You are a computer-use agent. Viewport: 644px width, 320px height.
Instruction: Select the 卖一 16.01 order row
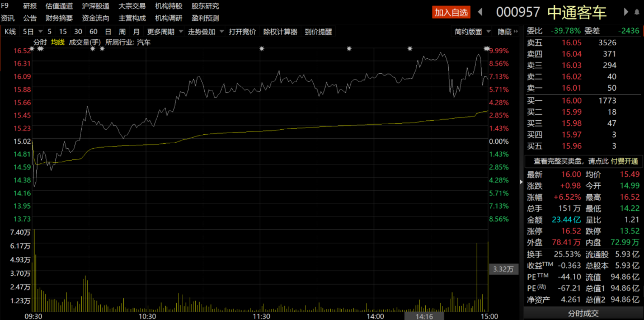pyautogui.click(x=584, y=87)
